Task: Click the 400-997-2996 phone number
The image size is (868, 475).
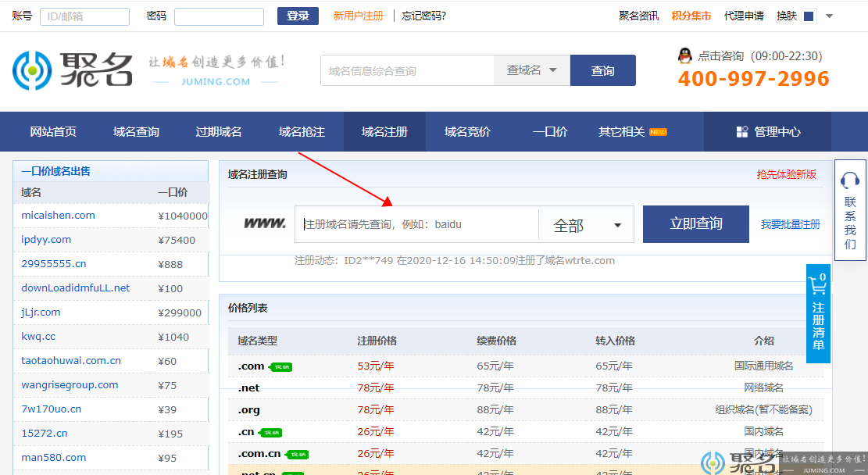Action: 753,79
